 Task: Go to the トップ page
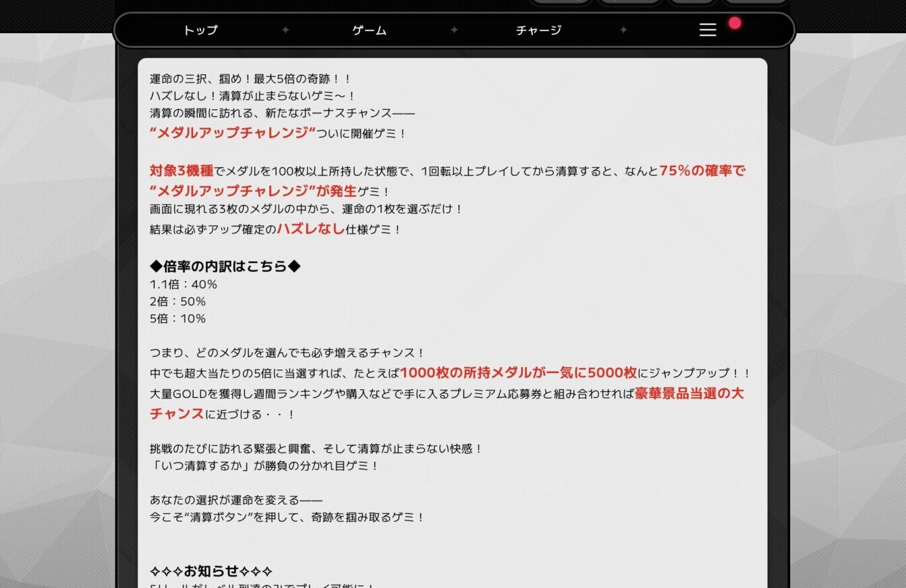(200, 30)
